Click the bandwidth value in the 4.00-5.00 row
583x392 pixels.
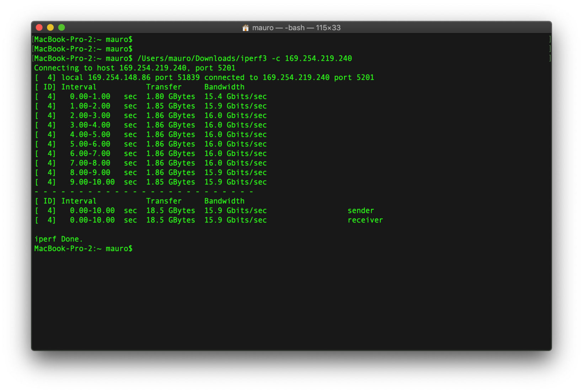235,134
